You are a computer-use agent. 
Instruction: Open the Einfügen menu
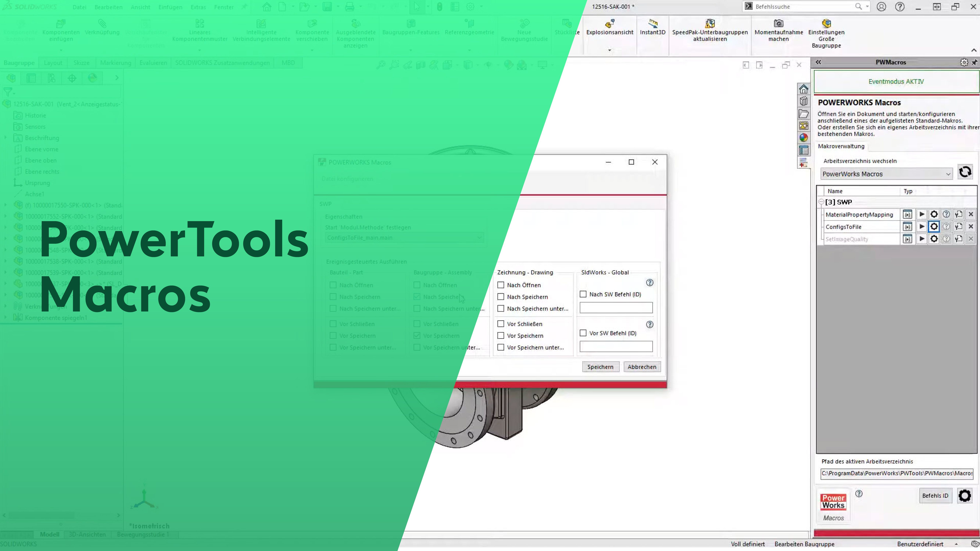[170, 7]
